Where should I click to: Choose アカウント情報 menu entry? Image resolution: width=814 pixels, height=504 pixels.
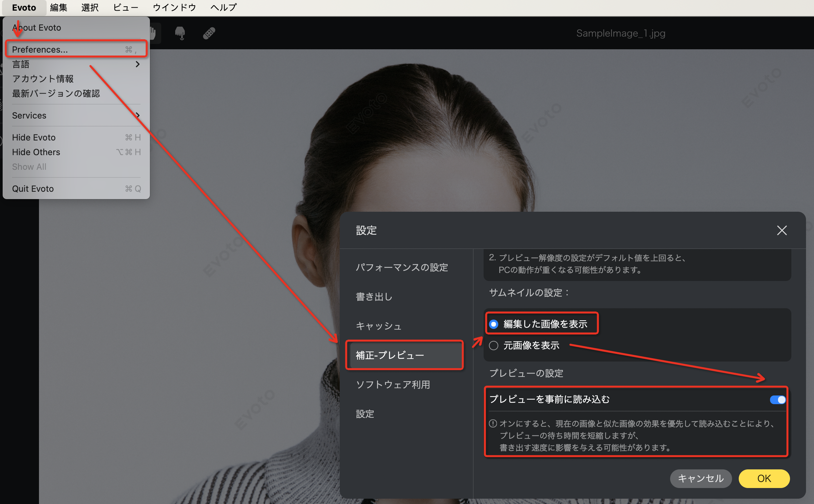(x=43, y=79)
